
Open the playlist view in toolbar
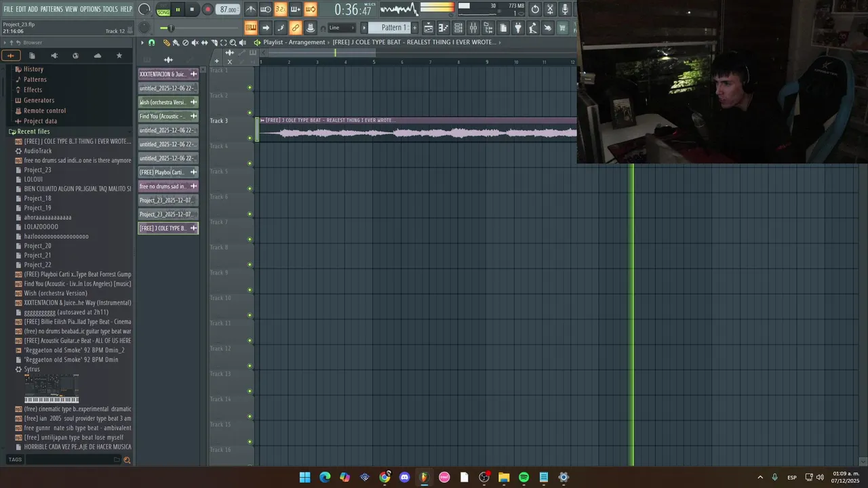429,28
